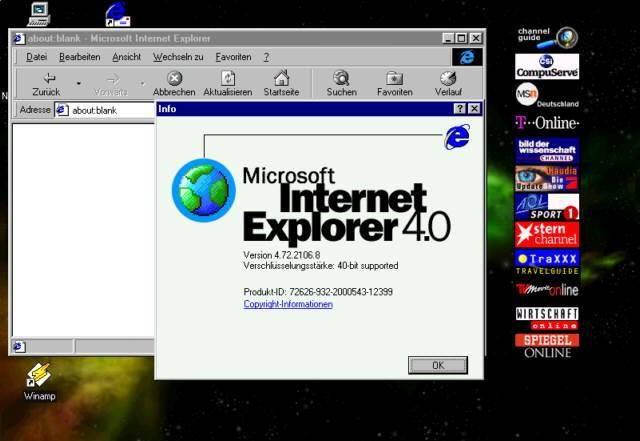The height and width of the screenshot is (441, 640).
Task: Click the IE e logo in Info dialog
Action: click(x=457, y=137)
